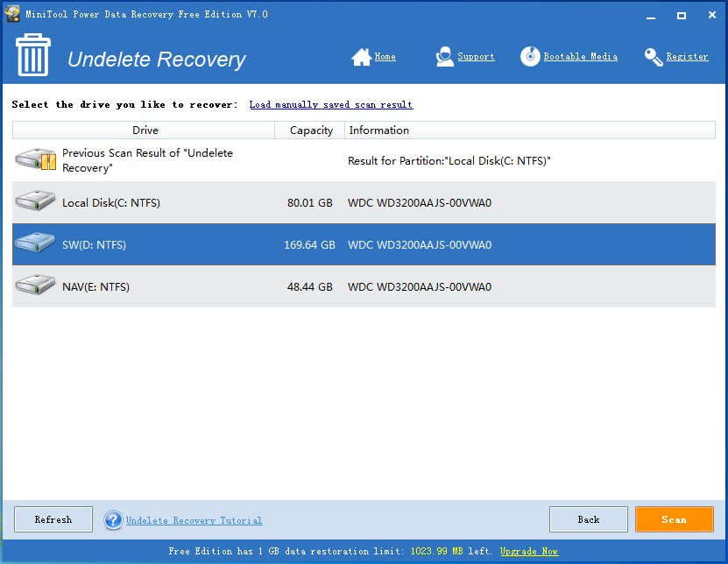Click the Register key icon
The image size is (728, 564).
(654, 57)
